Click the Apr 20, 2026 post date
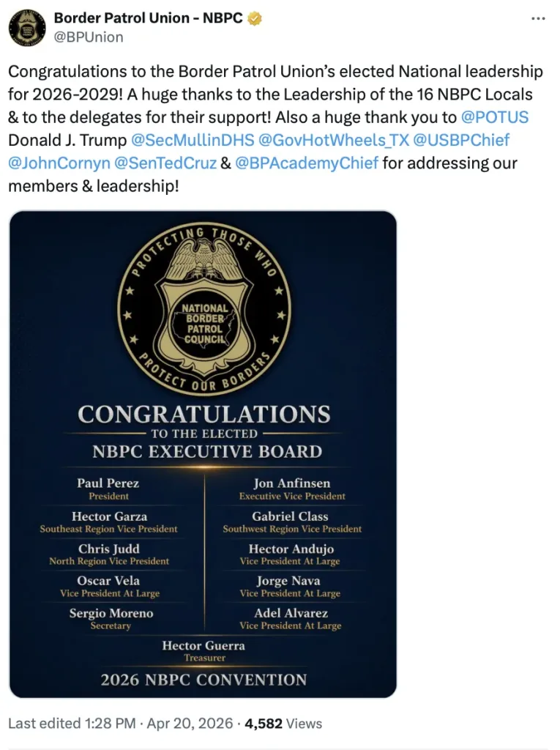The height and width of the screenshot is (750, 560). coord(189,724)
